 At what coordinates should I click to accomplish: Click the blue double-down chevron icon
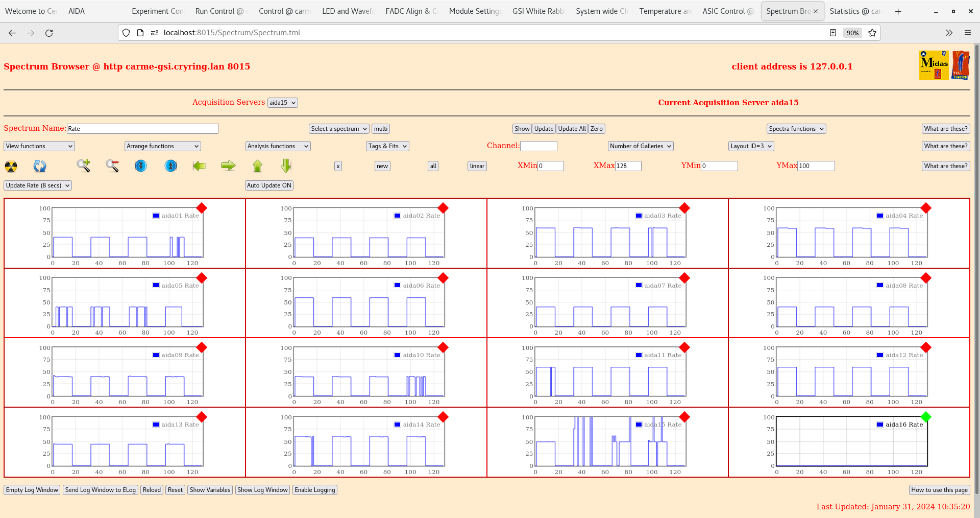[x=141, y=166]
